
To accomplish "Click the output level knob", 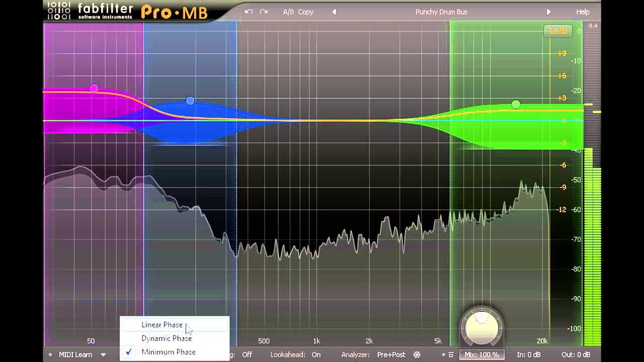I will pos(481,327).
